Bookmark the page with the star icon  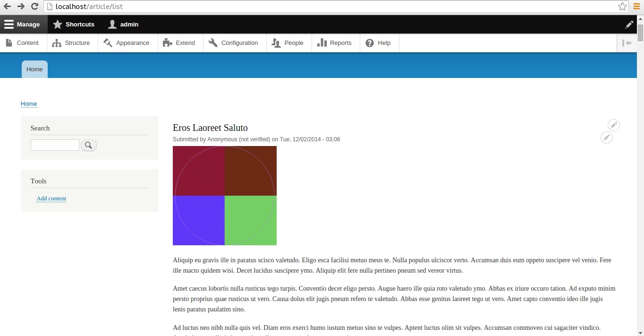click(x=623, y=7)
